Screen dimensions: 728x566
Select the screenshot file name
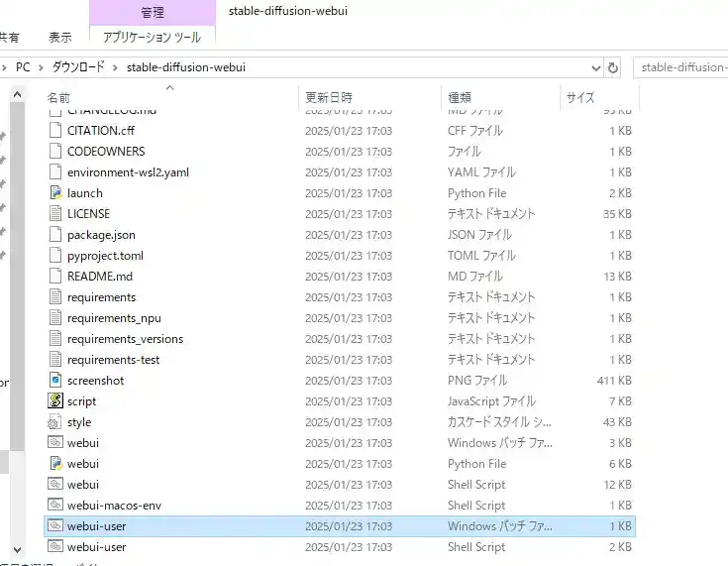tap(96, 381)
